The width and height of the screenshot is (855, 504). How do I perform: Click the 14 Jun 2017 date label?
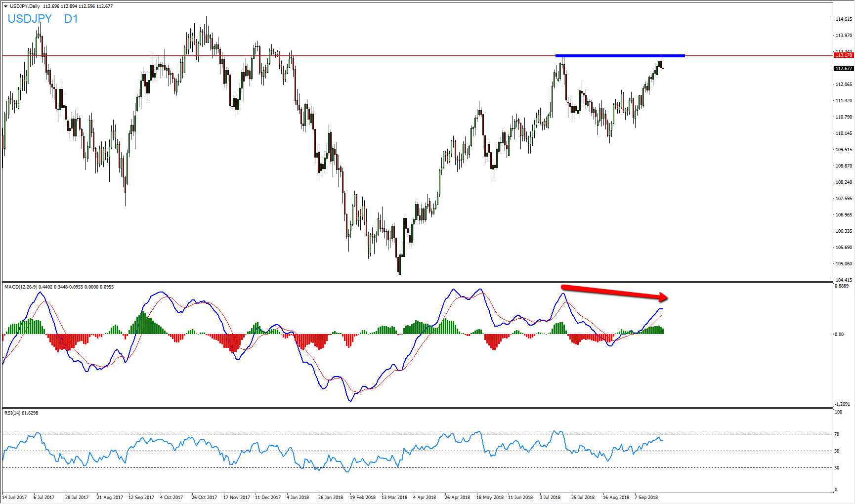(14, 498)
